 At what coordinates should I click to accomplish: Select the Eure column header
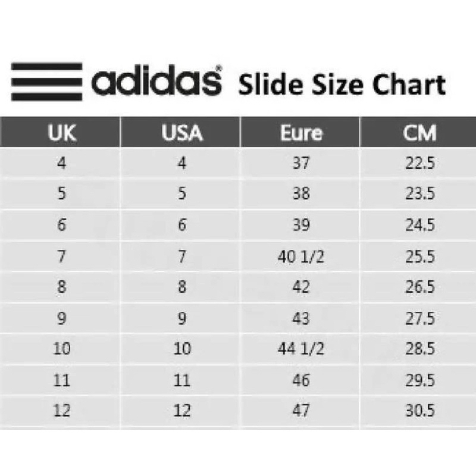tap(300, 132)
